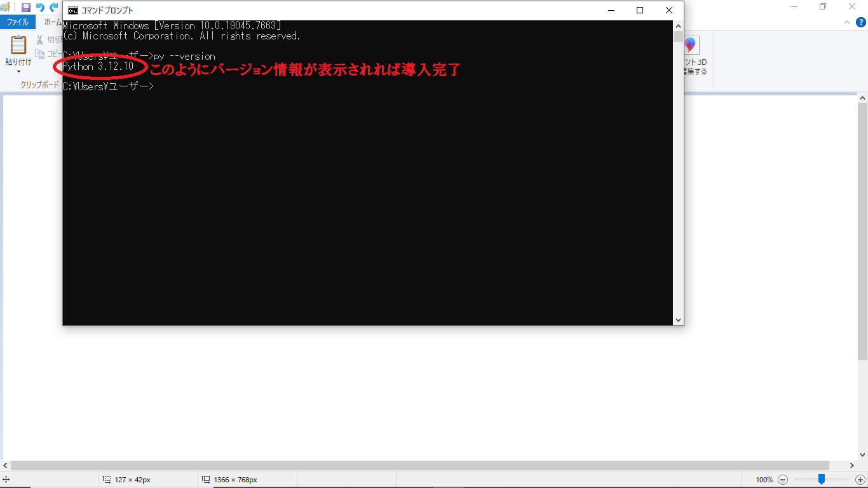This screenshot has height=488, width=868.
Task: Collapse the Paint ribbon with the chevron
Action: pyautogui.click(x=846, y=22)
